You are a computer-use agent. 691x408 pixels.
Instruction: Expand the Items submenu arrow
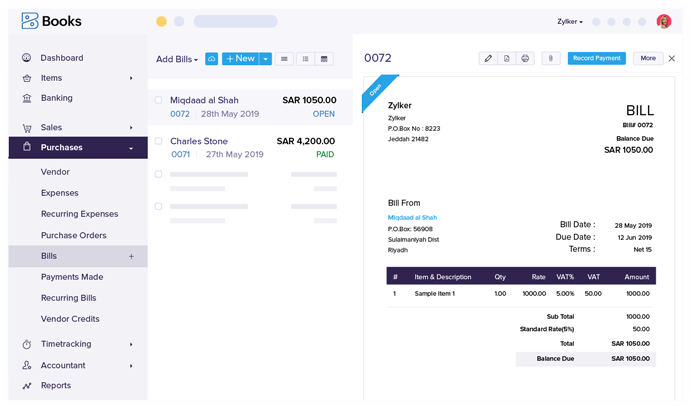pos(131,78)
